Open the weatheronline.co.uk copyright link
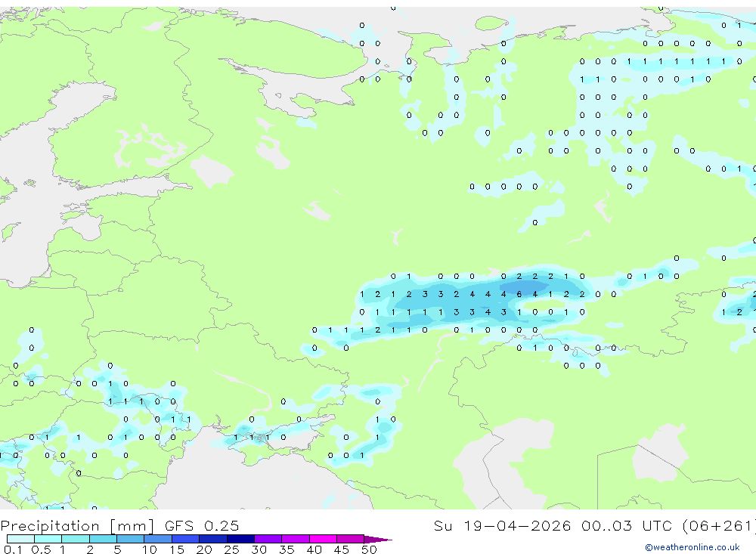 (692, 547)
